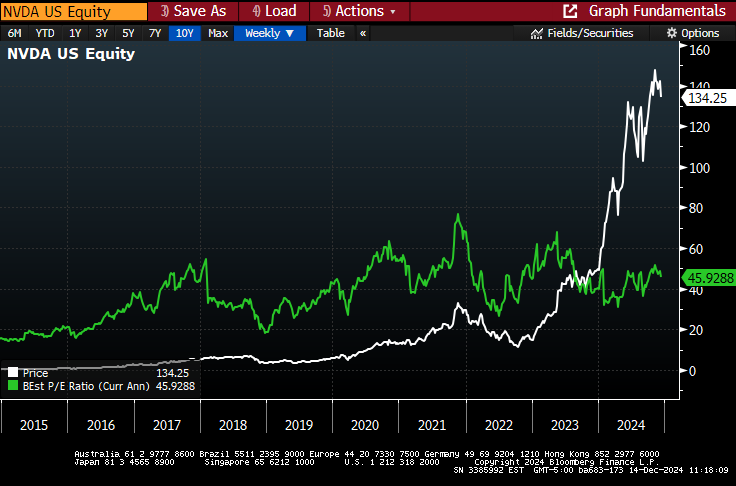Select the Price legend label

36,373
